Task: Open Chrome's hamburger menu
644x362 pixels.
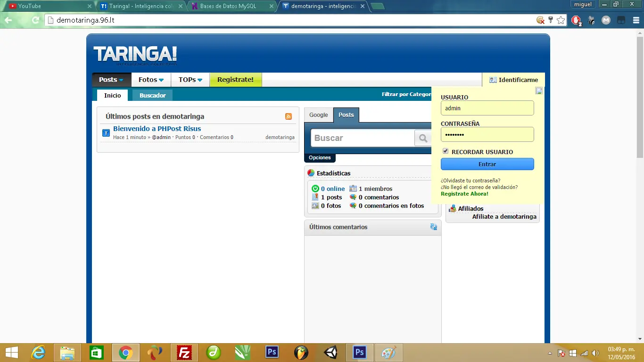Action: 636,20
